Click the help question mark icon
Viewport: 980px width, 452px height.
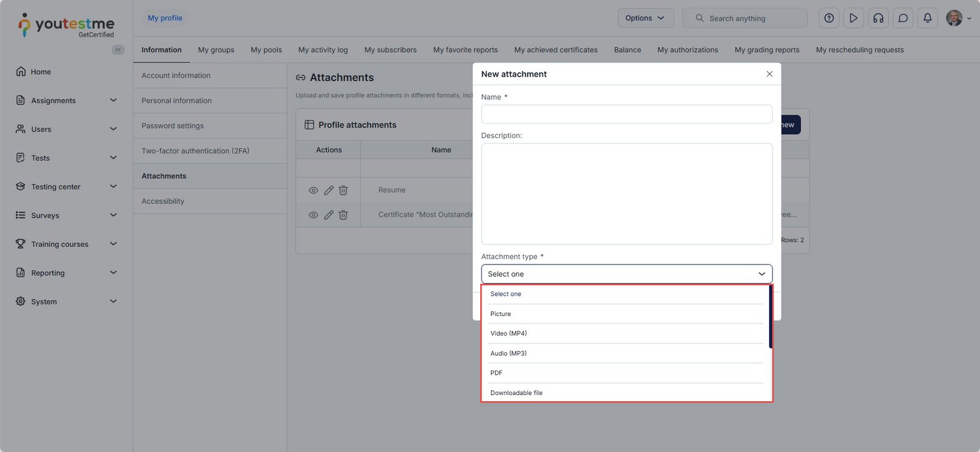click(829, 18)
